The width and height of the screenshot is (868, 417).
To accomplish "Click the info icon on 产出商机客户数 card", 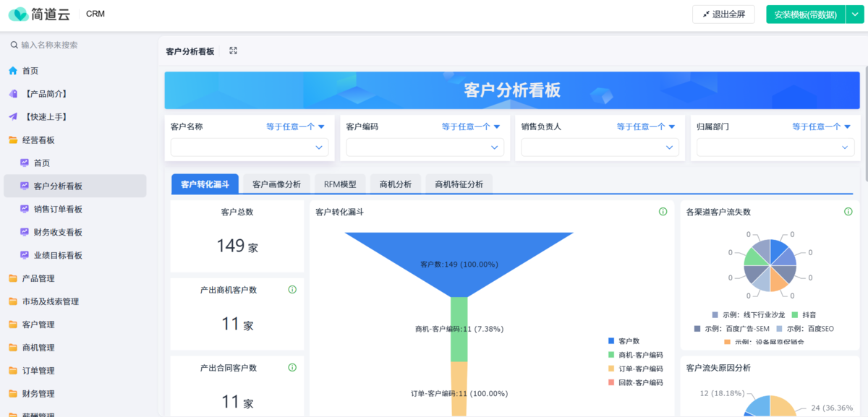I will 292,290.
